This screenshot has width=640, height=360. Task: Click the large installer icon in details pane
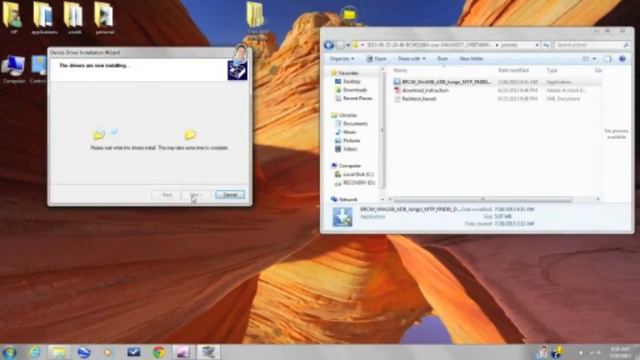(x=342, y=217)
